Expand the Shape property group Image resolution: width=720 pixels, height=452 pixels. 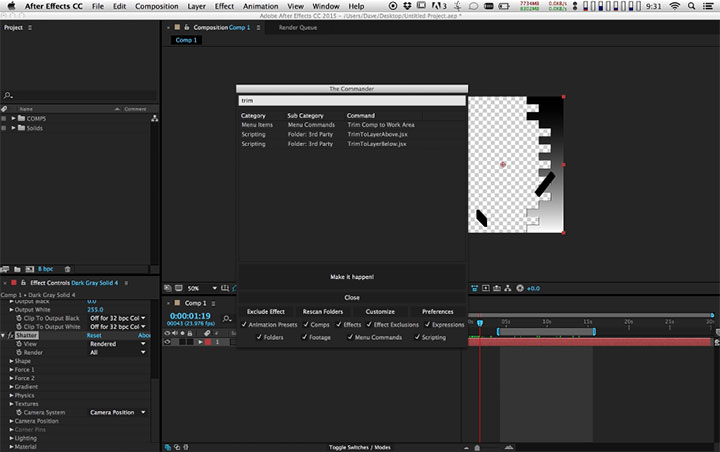point(11,362)
